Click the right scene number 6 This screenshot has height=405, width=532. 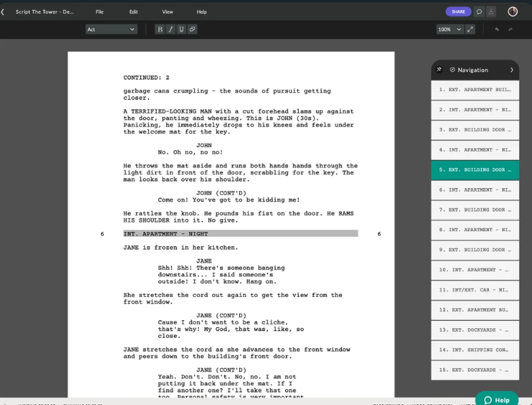(x=379, y=234)
